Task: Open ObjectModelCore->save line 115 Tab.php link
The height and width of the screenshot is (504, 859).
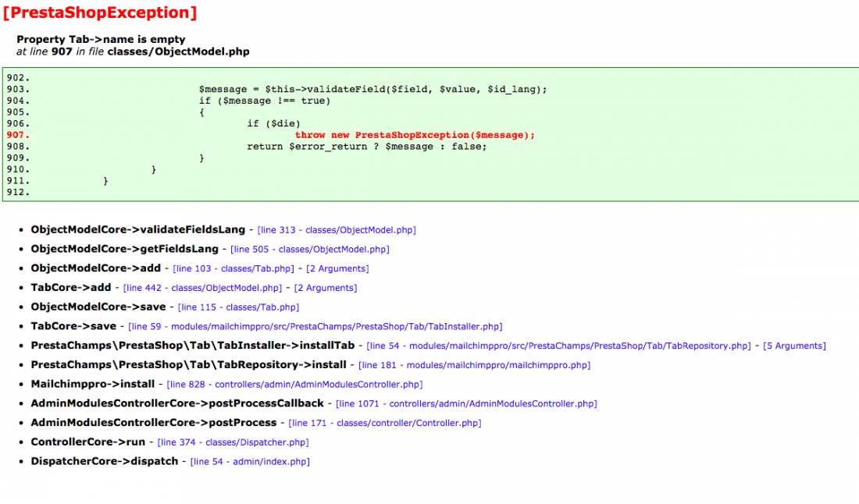Action: pyautogui.click(x=238, y=307)
